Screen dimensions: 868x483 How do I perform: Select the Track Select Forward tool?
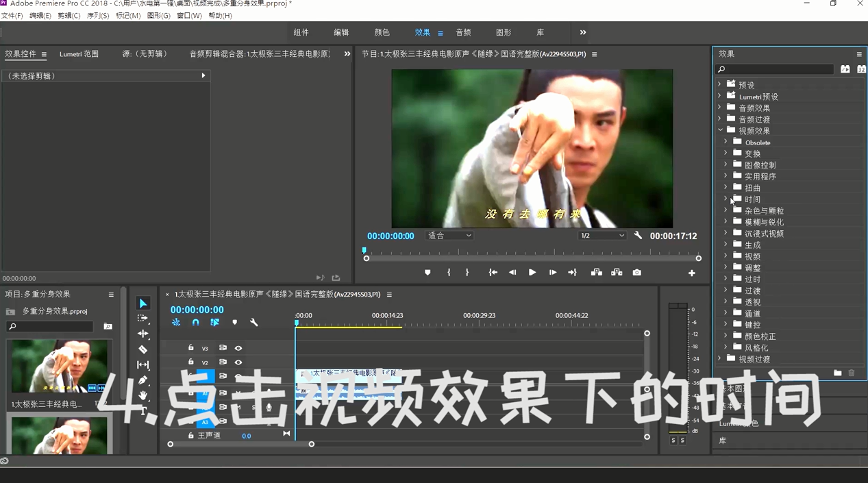tap(142, 319)
